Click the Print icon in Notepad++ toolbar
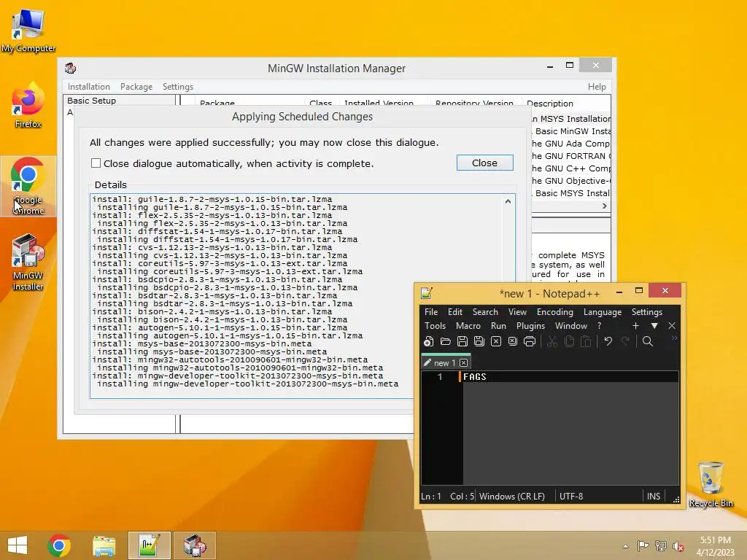Screen dimensions: 747x560 coord(530,341)
